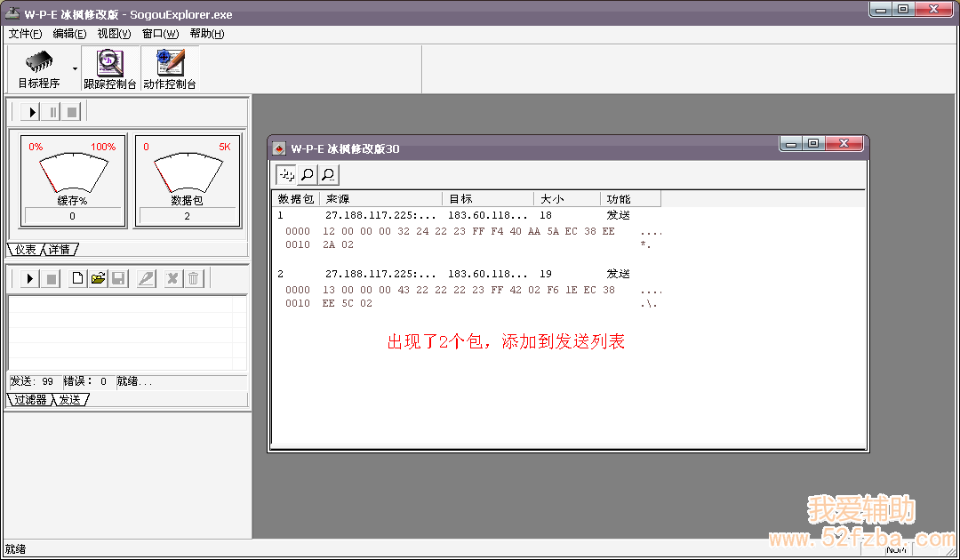Click the first icon in the packet window toolbar
The image size is (960, 560).
coord(286,175)
